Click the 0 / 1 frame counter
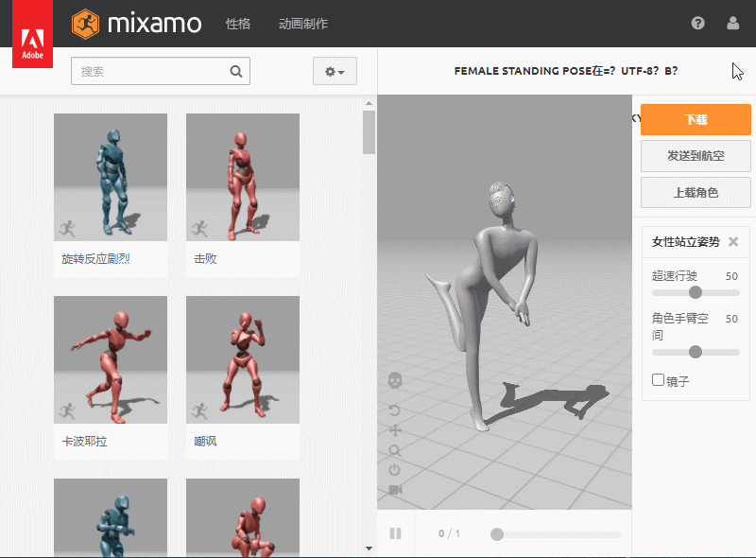This screenshot has width=756, height=558. [x=449, y=533]
